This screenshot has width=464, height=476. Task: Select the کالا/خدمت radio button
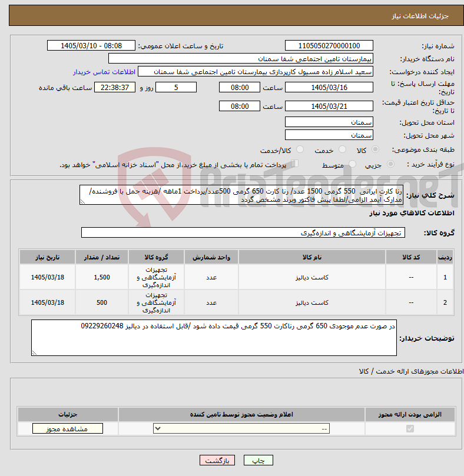pos(300,149)
